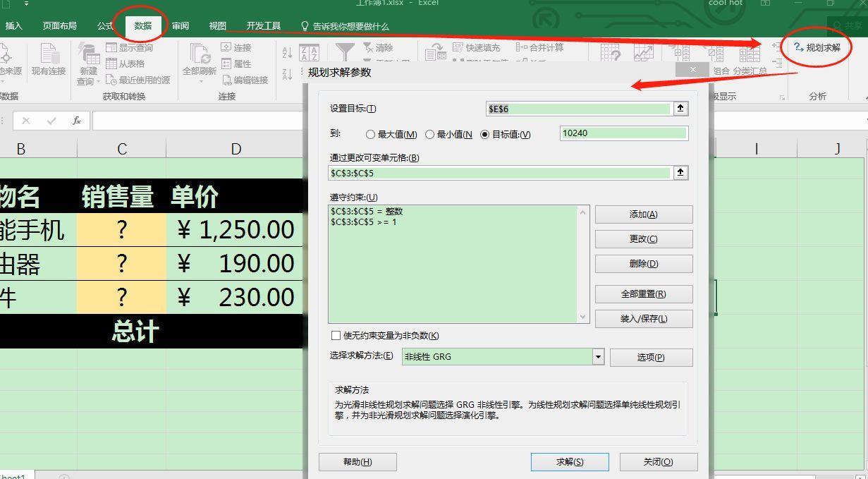Check 使无约束变量为非负数 option
Image resolution: width=868 pixels, height=479 pixels.
(336, 335)
